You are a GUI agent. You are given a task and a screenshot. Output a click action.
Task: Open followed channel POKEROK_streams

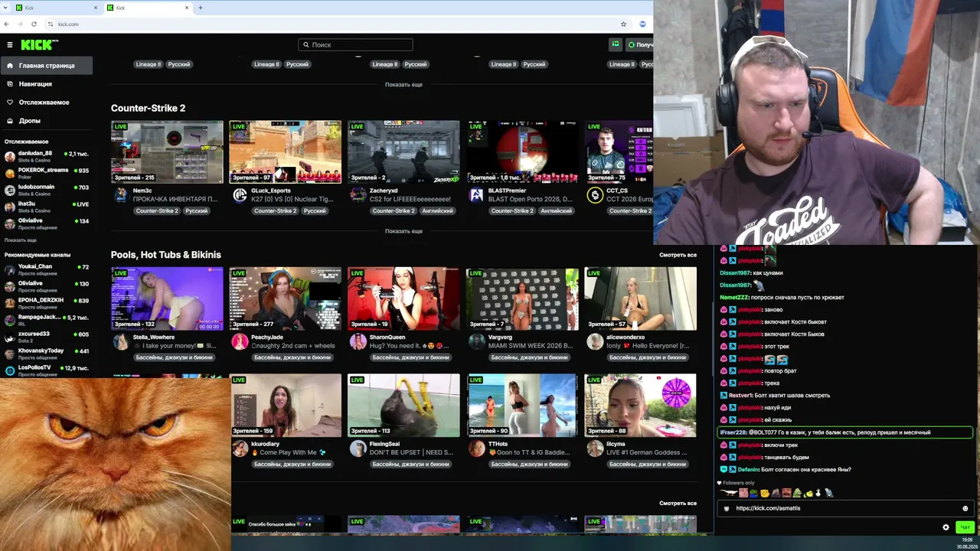(x=46, y=173)
